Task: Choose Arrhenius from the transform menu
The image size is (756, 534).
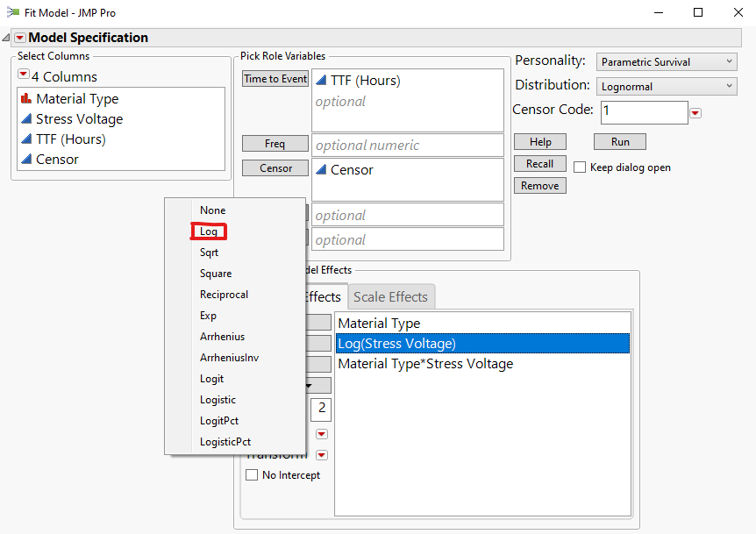Action: [222, 337]
